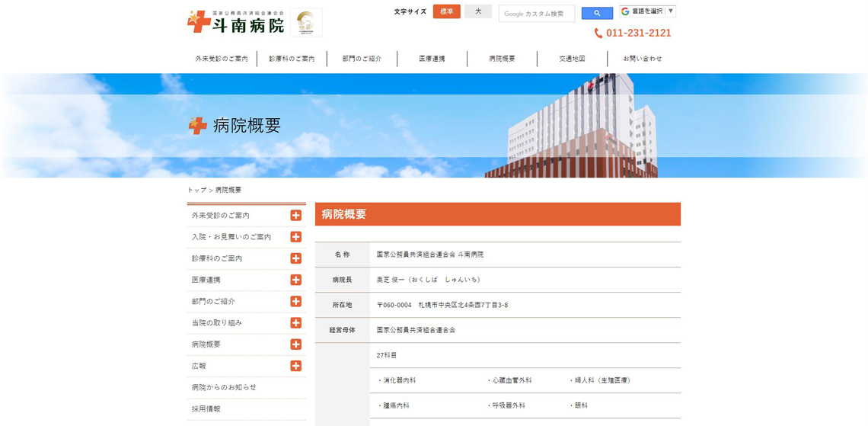Expand 病院概要 sidebar plus icon
Viewport: 868px width, 426px height.
tap(295, 344)
